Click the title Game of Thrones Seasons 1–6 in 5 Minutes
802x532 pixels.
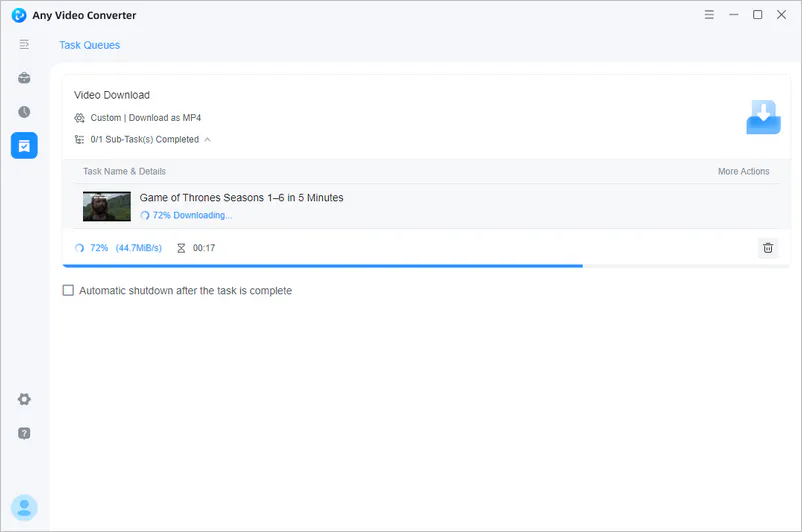click(x=241, y=197)
